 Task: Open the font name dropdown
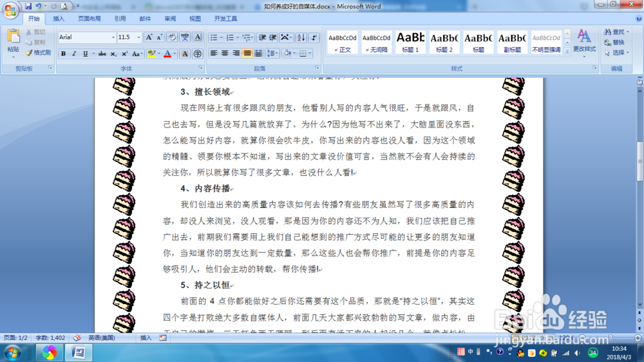(113, 37)
